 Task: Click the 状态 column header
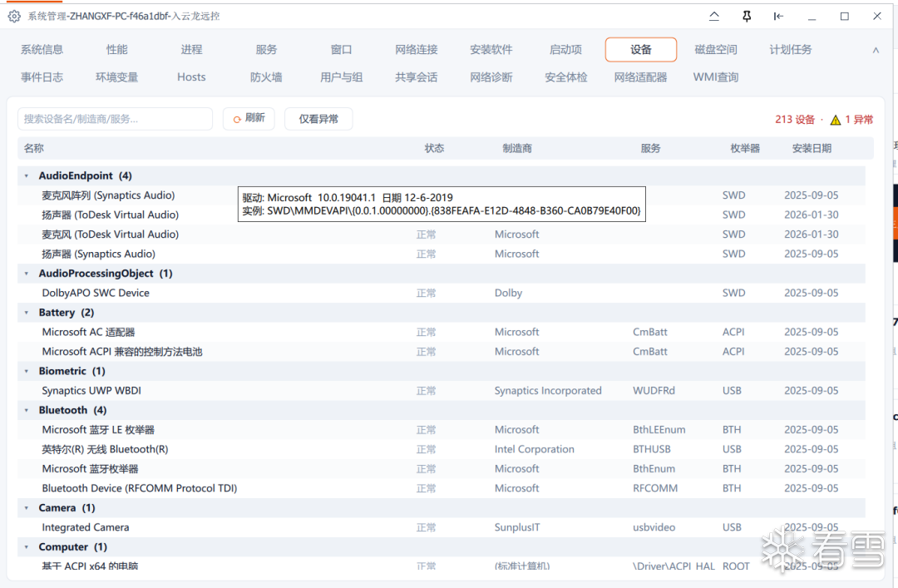coord(434,148)
